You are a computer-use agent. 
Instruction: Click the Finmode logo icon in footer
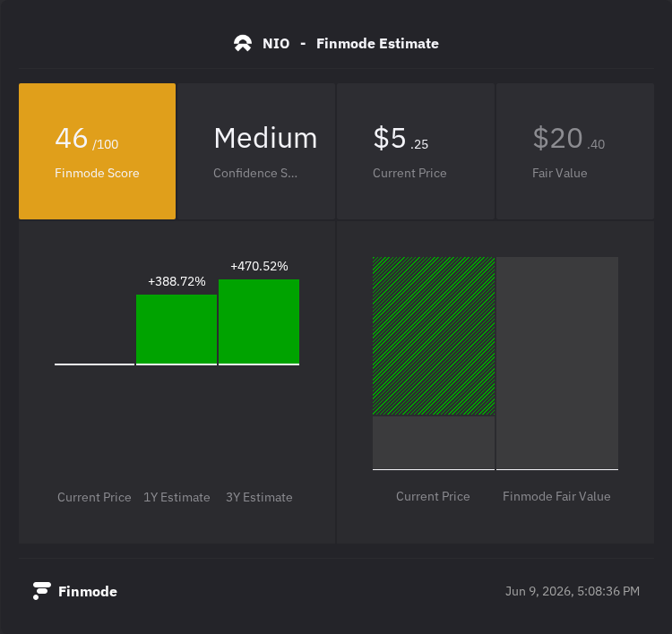(42, 591)
